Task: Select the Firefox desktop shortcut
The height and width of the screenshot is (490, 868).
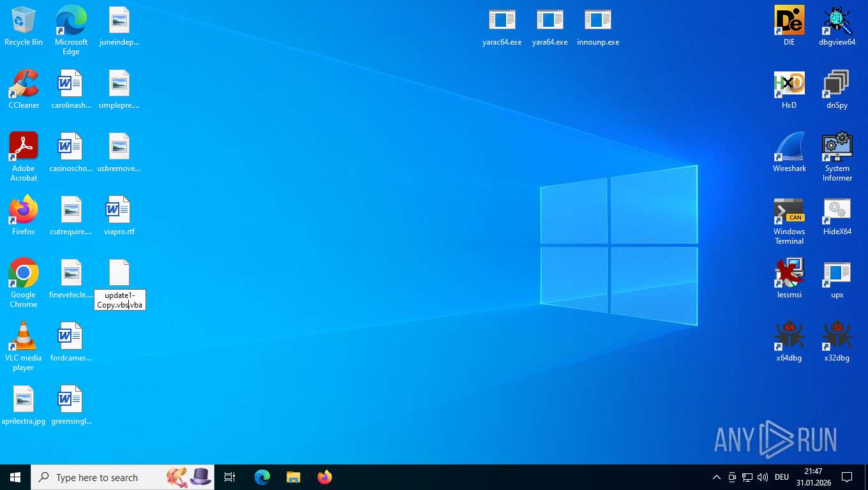Action: 24,216
